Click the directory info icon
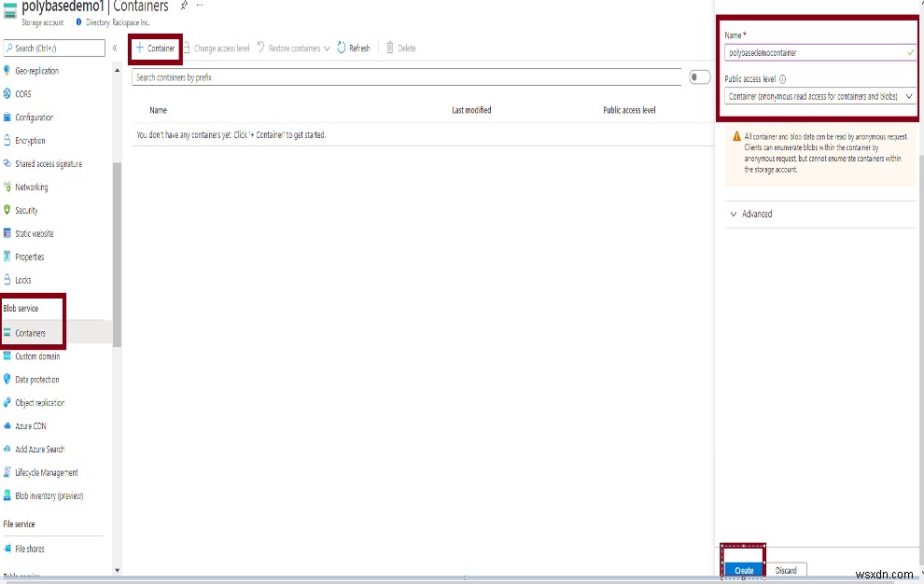The width and height of the screenshot is (924, 584). (x=78, y=22)
